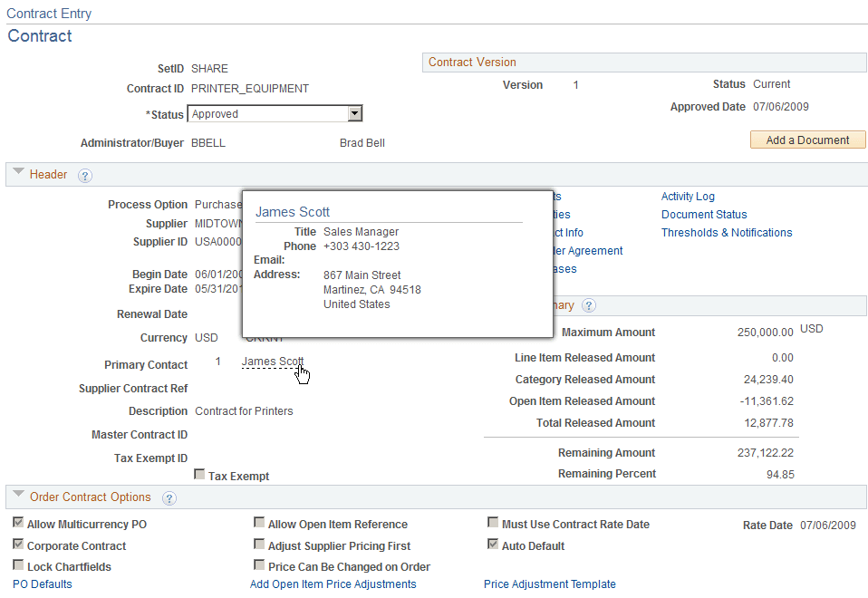Viewport: 868px width, 598px height.
Task: Disable the Auto Default checkbox
Action: point(493,543)
